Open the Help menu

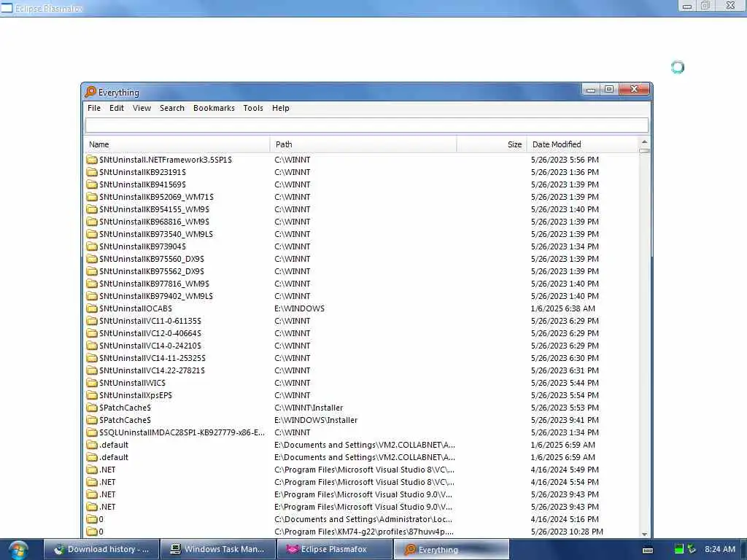[281, 108]
